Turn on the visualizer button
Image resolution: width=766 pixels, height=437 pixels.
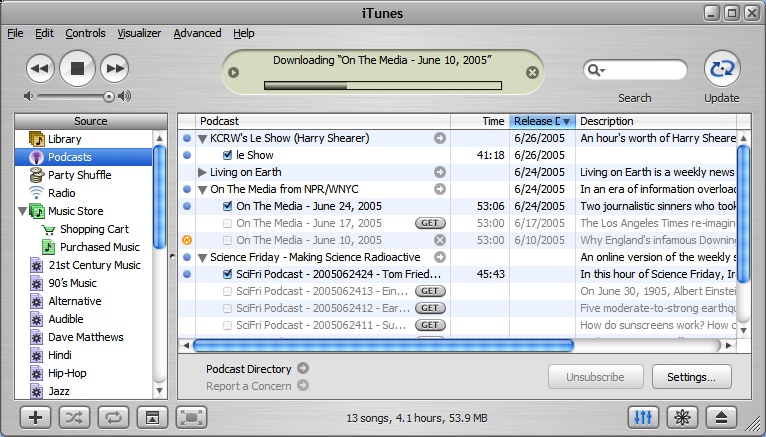point(685,417)
